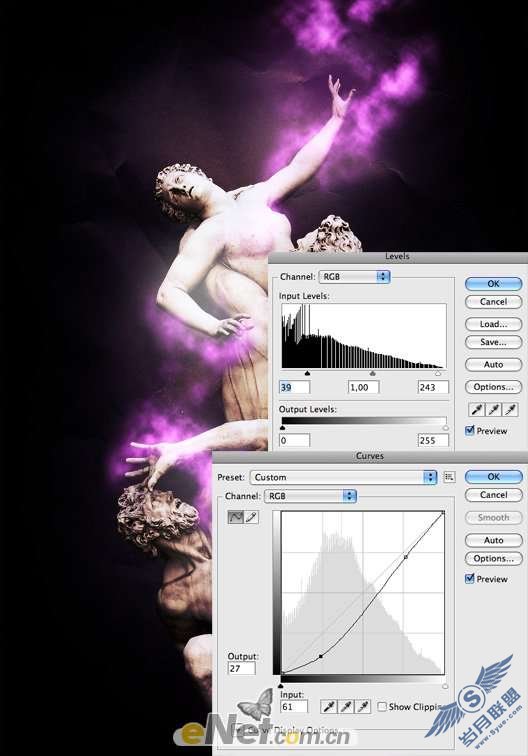Select the curve point editing tool

pyautogui.click(x=235, y=517)
